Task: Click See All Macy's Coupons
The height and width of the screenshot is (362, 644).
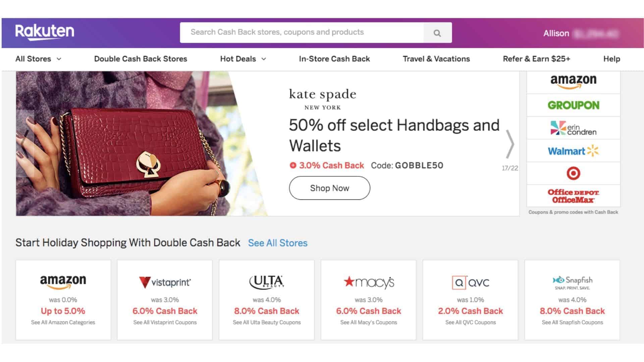Action: [368, 322]
